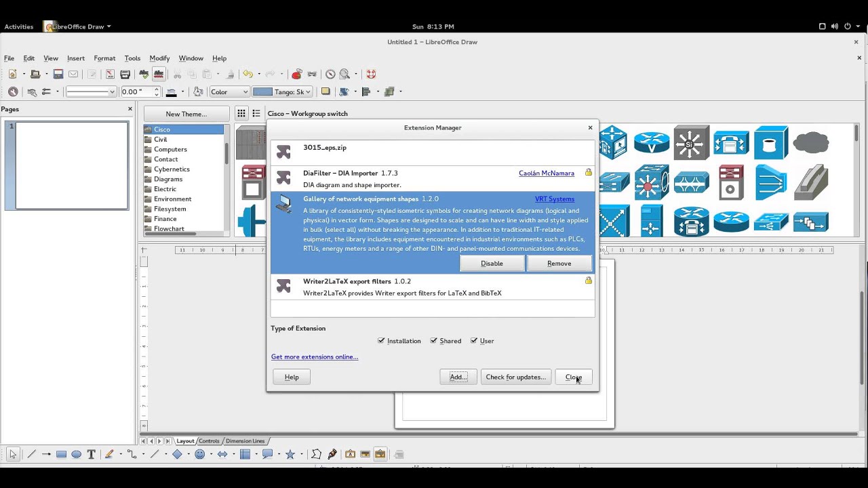The height and width of the screenshot is (488, 868).
Task: Open GNOME Activities overview
Action: pos(19,26)
